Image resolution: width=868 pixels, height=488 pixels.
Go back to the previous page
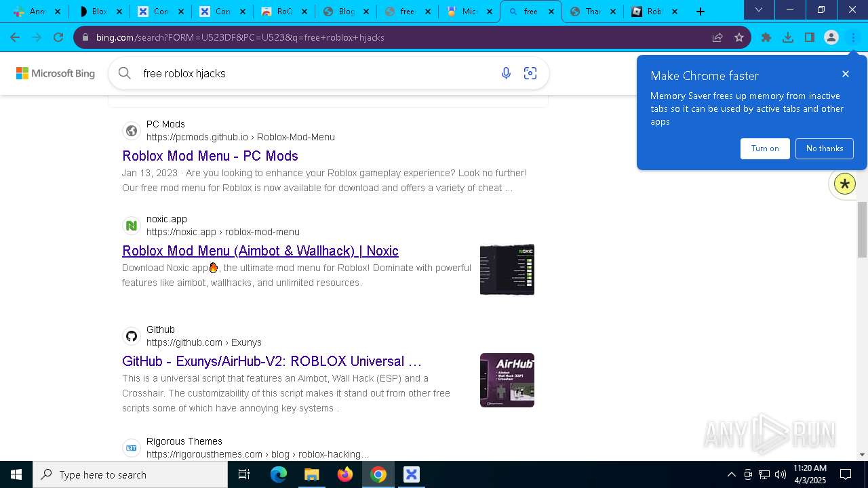pos(15,37)
